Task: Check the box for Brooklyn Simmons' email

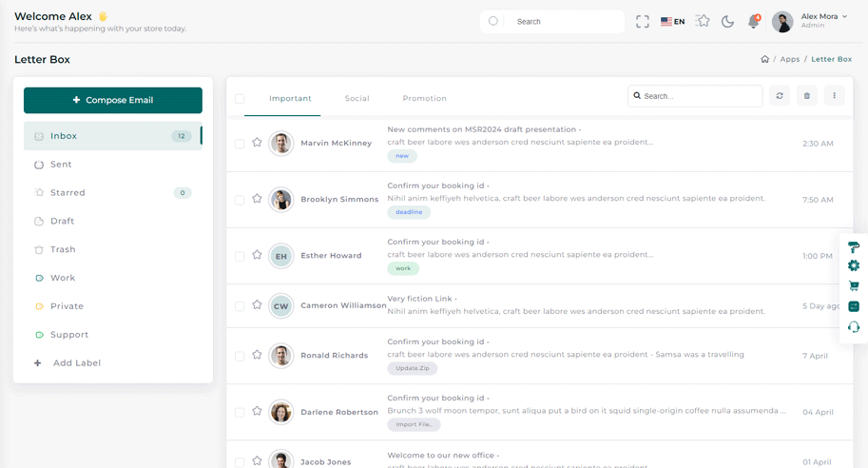Action: (240, 200)
